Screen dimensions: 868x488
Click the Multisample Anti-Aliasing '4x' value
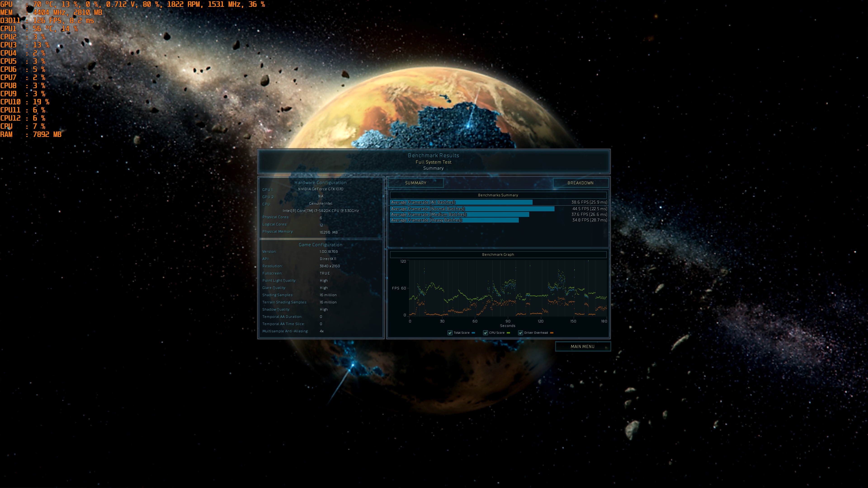point(321,331)
